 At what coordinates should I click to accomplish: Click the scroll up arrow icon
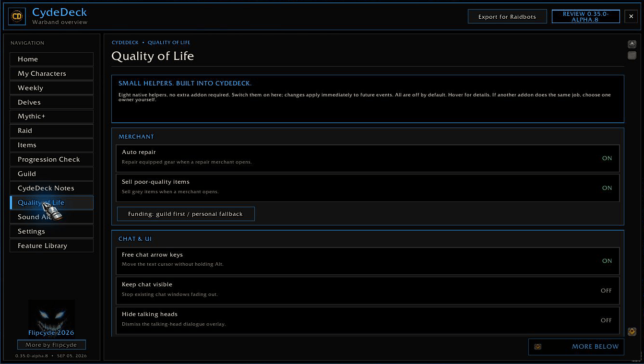point(632,44)
